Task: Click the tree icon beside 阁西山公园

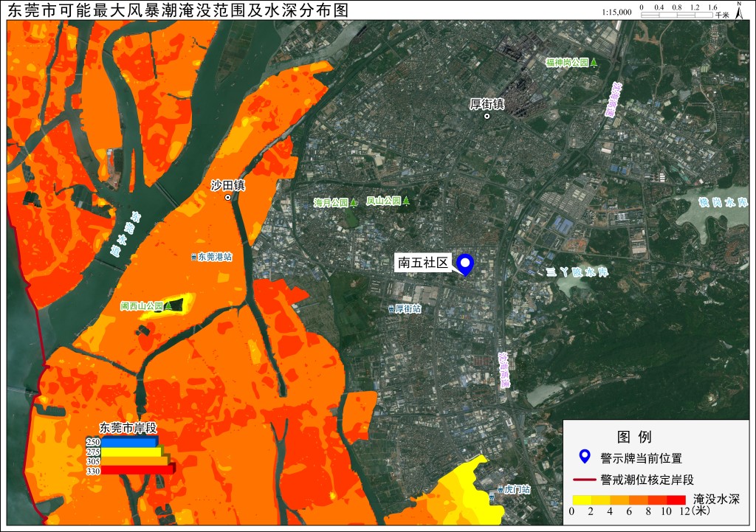Action: [168, 305]
